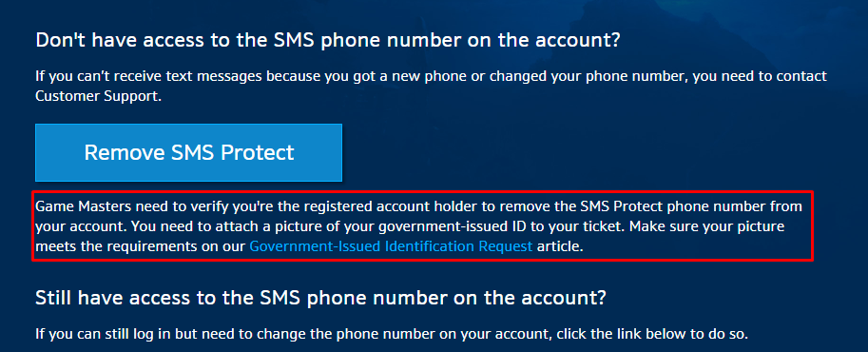The width and height of the screenshot is (868, 352).
Task: Click the Remove SMS Protect button
Action: [189, 152]
